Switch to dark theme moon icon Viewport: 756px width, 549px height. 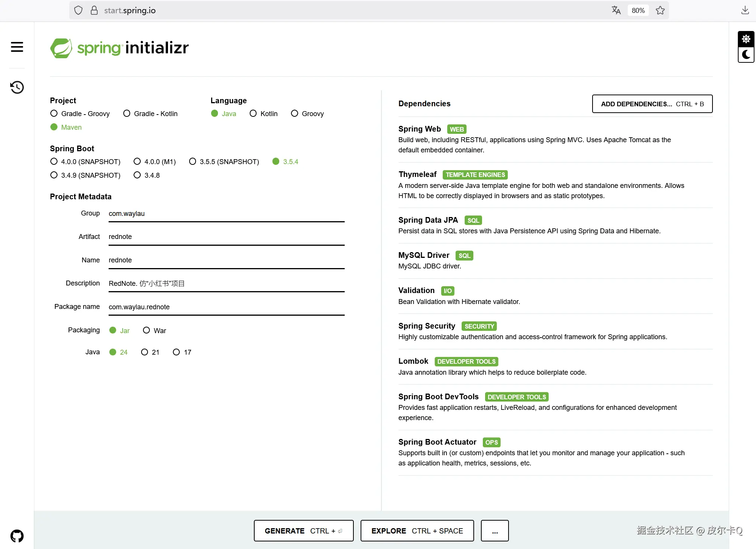point(746,55)
